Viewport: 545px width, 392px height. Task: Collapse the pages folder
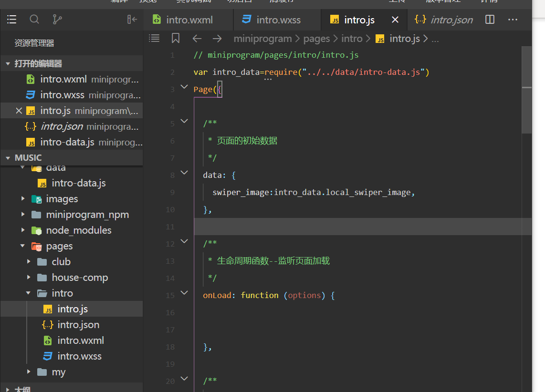click(23, 246)
